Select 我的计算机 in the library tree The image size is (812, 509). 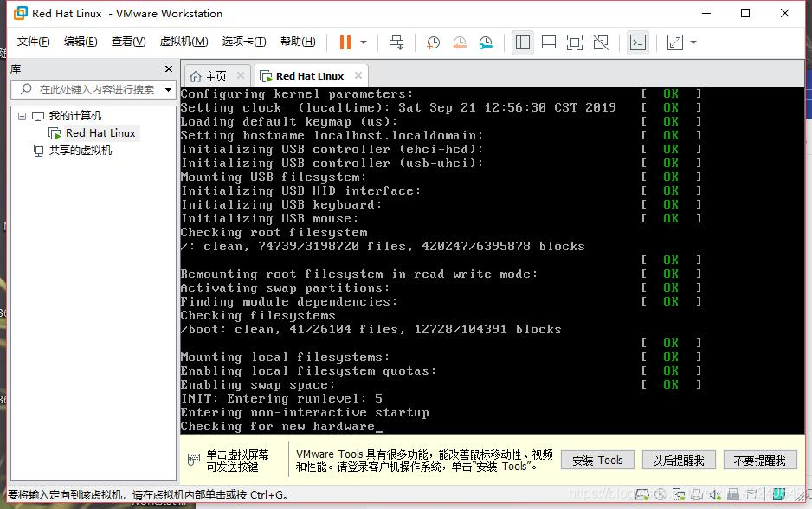74,115
